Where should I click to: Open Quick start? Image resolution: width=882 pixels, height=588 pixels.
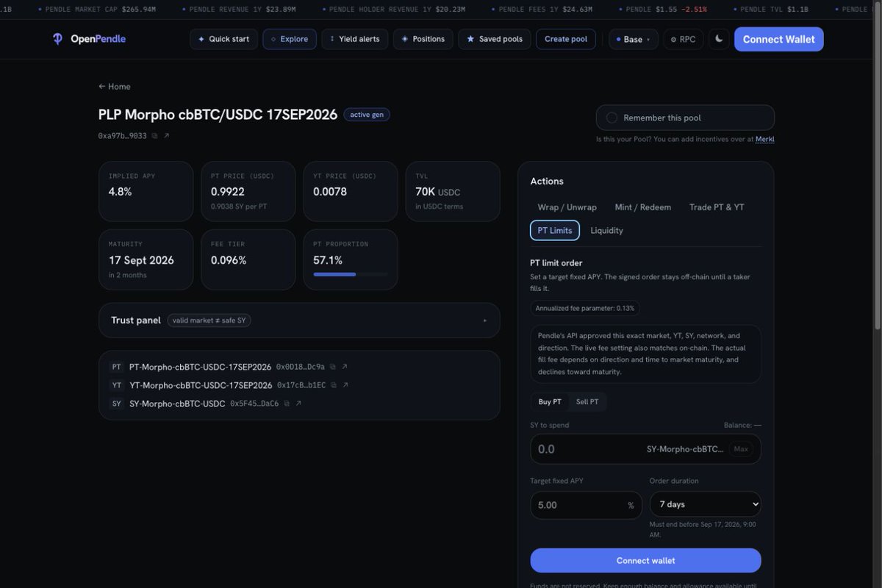pyautogui.click(x=223, y=39)
